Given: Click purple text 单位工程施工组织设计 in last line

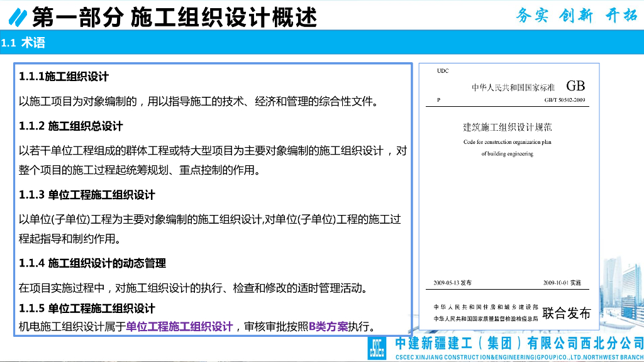Looking at the screenshot, I should (x=179, y=326).
